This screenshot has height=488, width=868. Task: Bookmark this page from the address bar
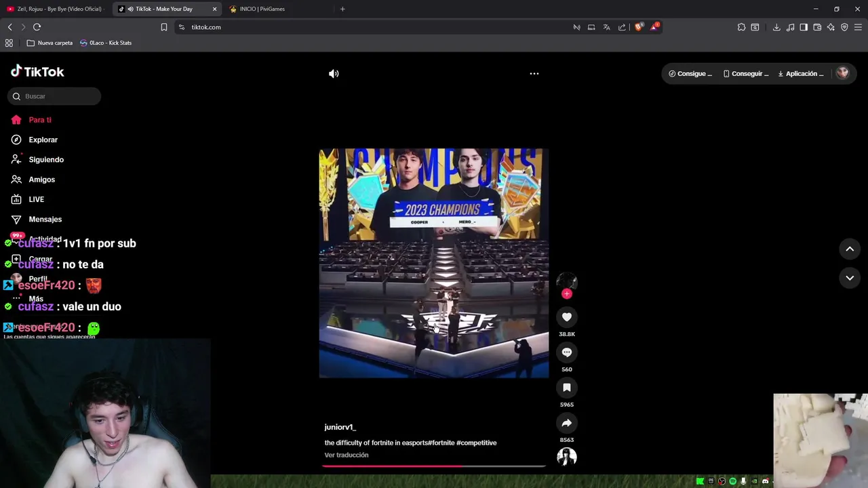click(164, 27)
